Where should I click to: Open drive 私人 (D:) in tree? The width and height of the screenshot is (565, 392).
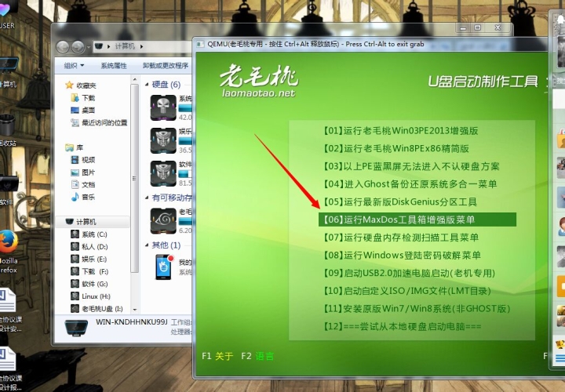click(x=95, y=247)
